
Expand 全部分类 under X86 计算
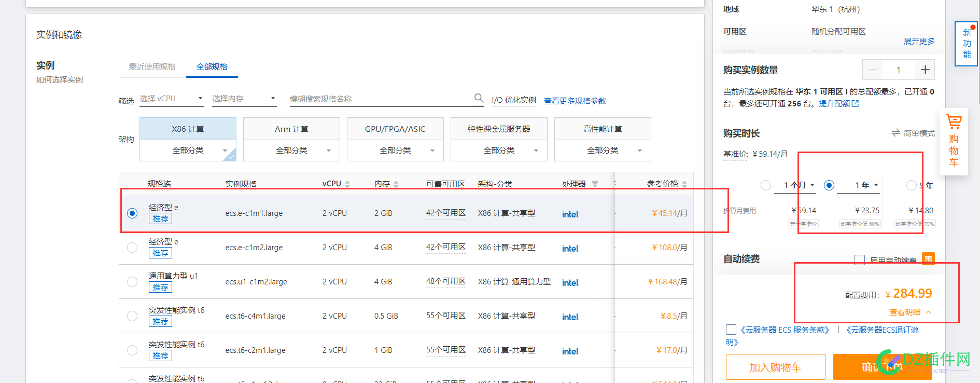[188, 151]
